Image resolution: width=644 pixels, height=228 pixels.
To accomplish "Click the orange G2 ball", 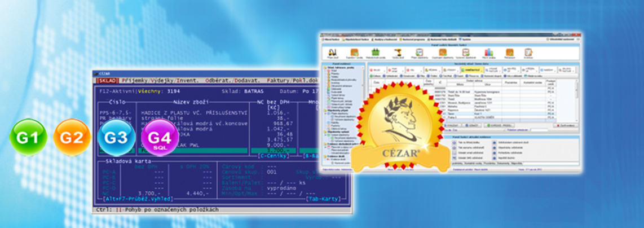I will 72,138.
